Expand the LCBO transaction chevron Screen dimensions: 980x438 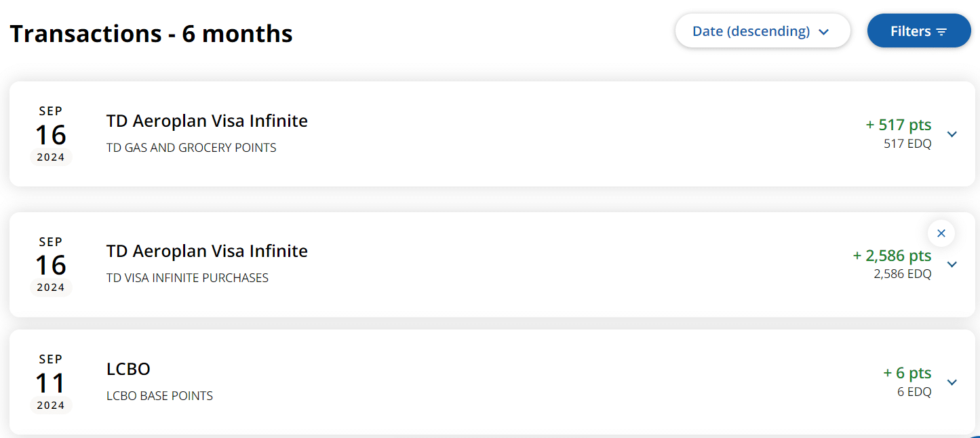[952, 382]
